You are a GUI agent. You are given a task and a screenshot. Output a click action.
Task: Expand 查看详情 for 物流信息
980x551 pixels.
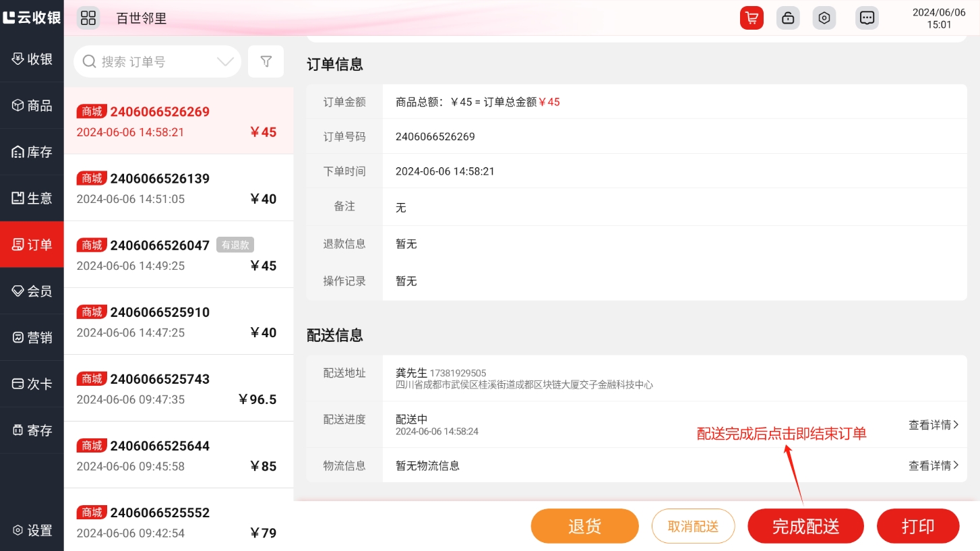[933, 465]
